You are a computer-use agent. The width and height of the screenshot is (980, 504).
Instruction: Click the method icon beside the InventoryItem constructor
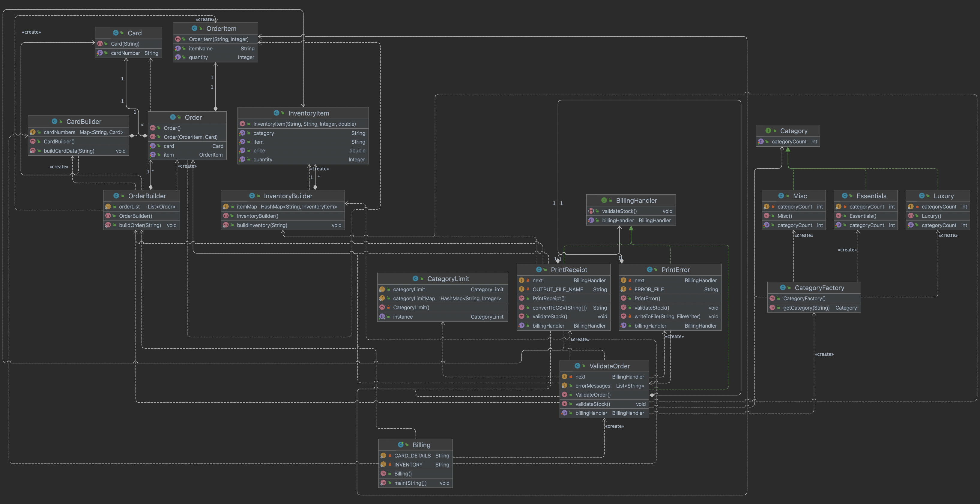pyautogui.click(x=242, y=124)
